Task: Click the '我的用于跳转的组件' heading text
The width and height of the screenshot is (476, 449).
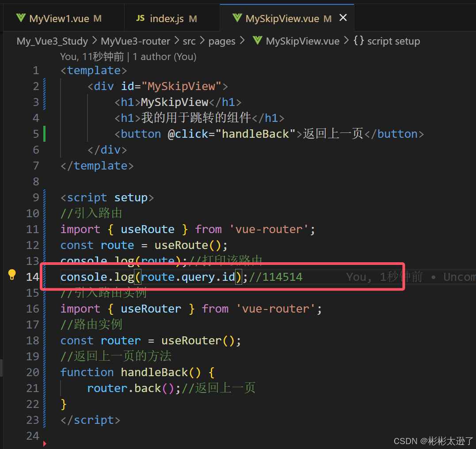Action: [x=196, y=118]
